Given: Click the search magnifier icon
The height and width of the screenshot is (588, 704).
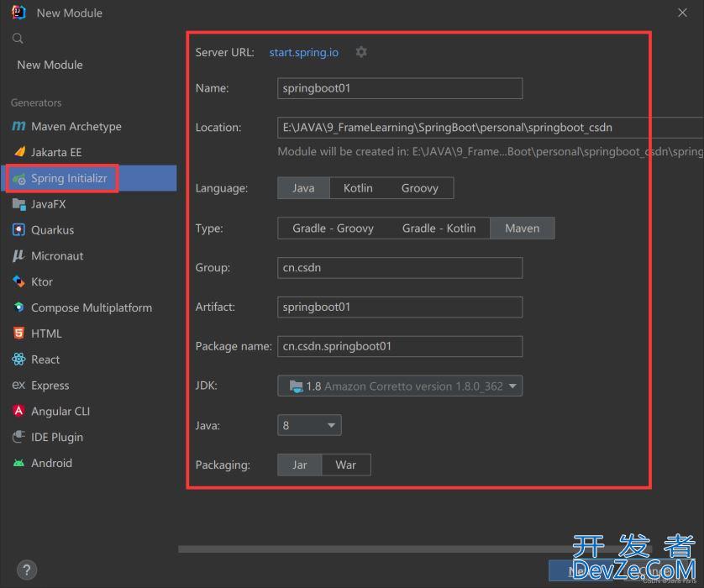Looking at the screenshot, I should click(x=18, y=39).
